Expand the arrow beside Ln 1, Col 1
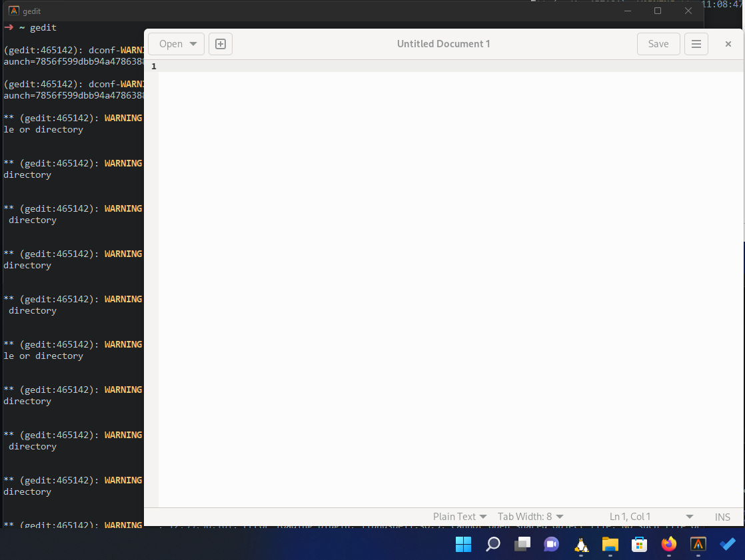 (x=690, y=516)
